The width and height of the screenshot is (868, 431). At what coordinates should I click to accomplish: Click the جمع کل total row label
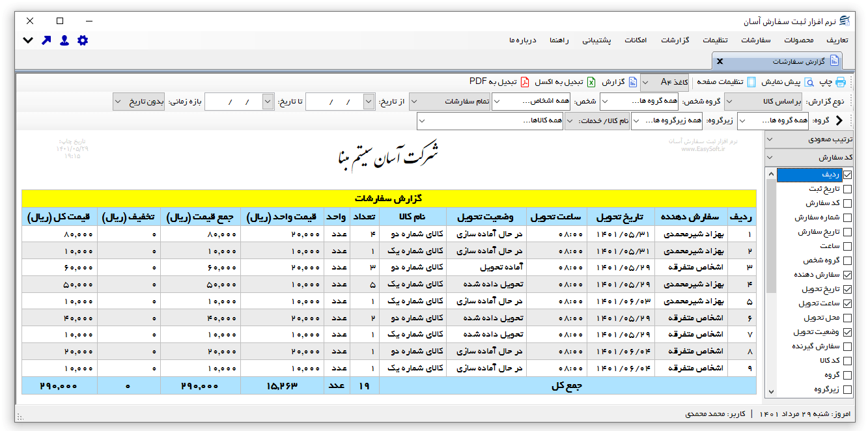pyautogui.click(x=567, y=386)
